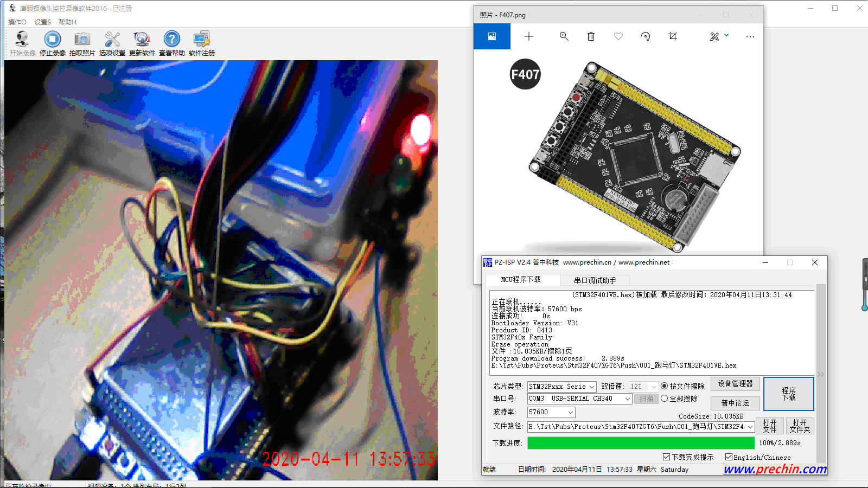Switch to the MCU程序下载 tab

click(521, 280)
